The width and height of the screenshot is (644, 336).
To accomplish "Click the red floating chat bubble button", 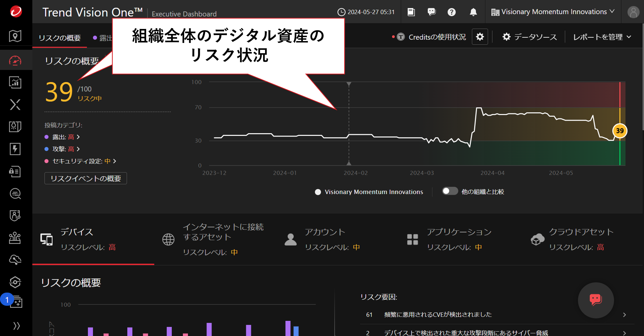I will pyautogui.click(x=596, y=300).
